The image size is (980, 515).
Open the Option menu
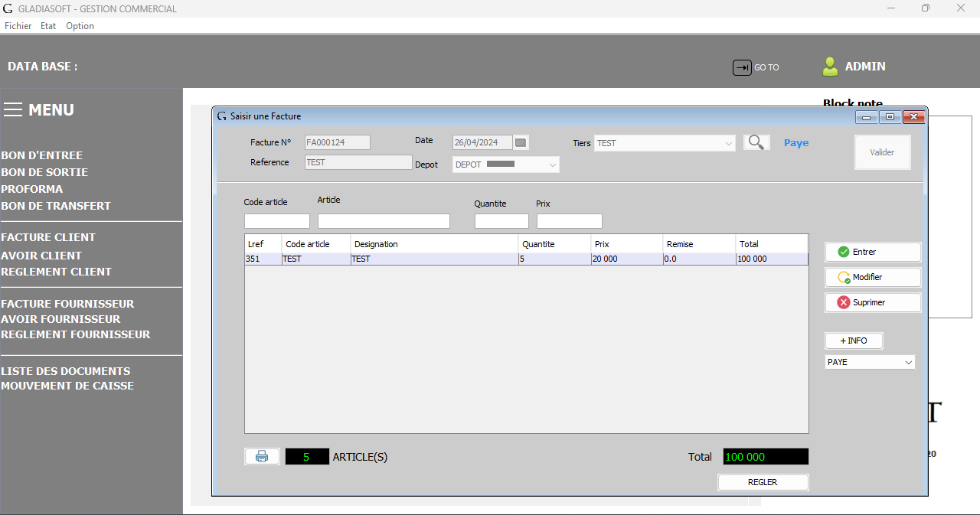point(80,25)
